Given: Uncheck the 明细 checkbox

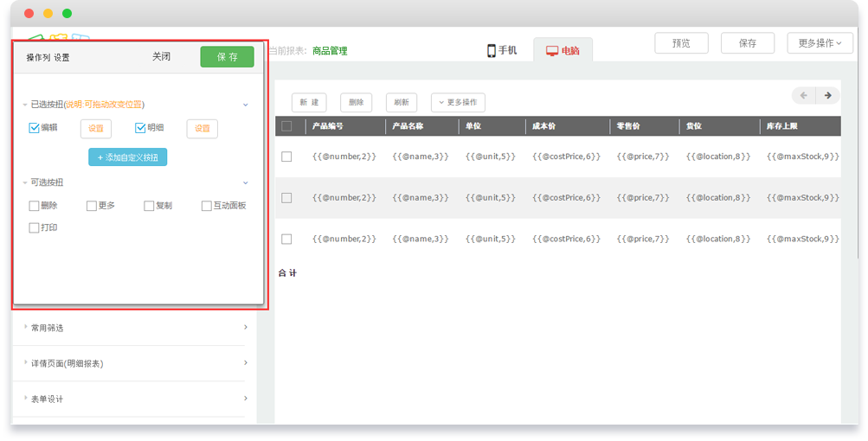Looking at the screenshot, I should [x=141, y=128].
